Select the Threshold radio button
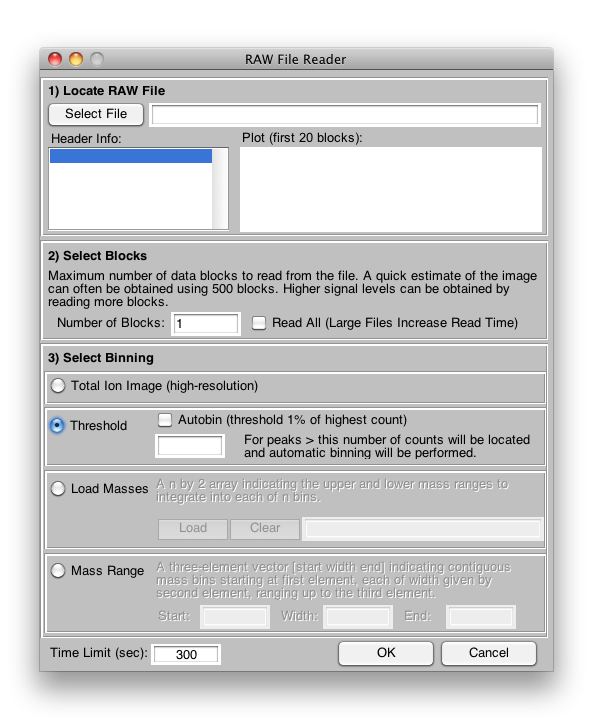 pos(58,425)
